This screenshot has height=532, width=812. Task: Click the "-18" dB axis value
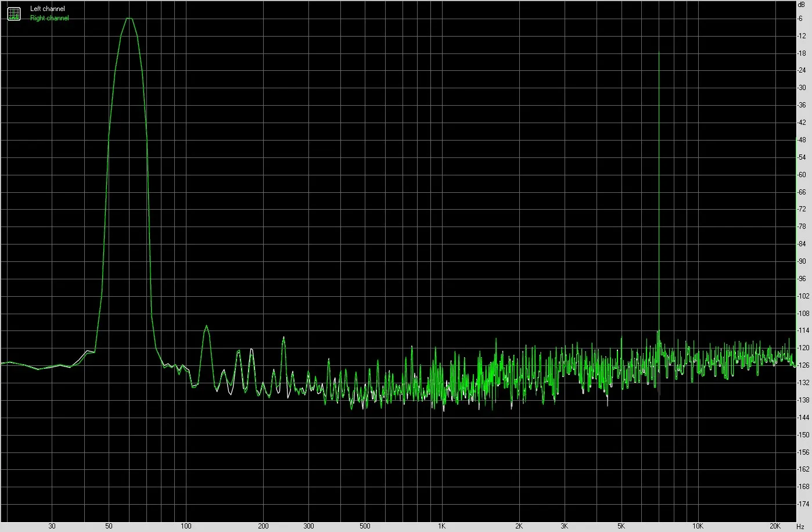(802, 53)
